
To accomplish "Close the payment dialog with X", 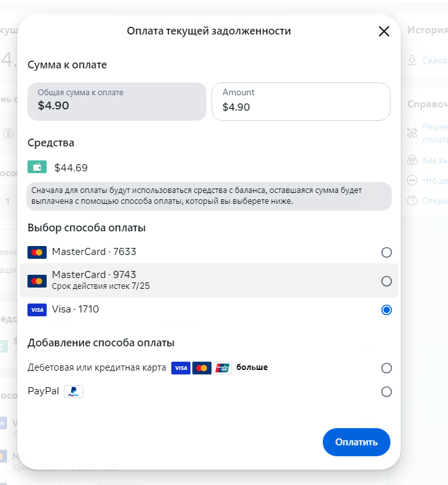I will click(x=384, y=31).
